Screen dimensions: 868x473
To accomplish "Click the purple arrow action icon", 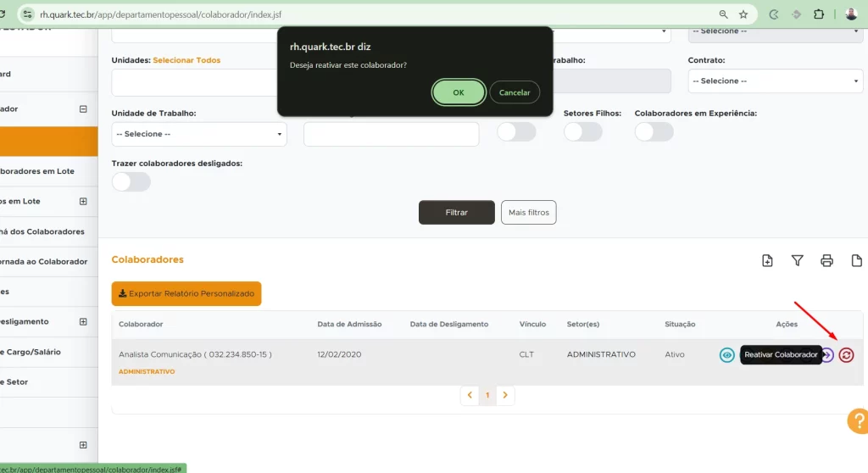I will [x=826, y=355].
